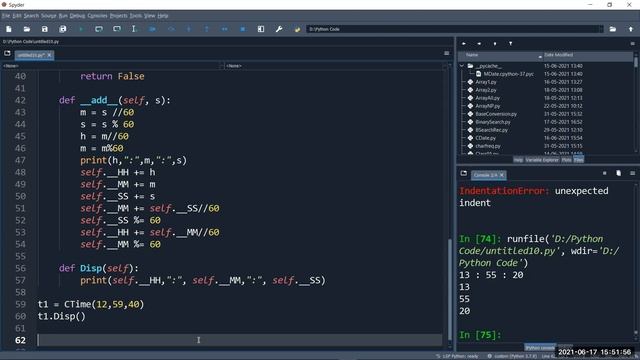Open the working directory path dropdown

(x=600, y=29)
